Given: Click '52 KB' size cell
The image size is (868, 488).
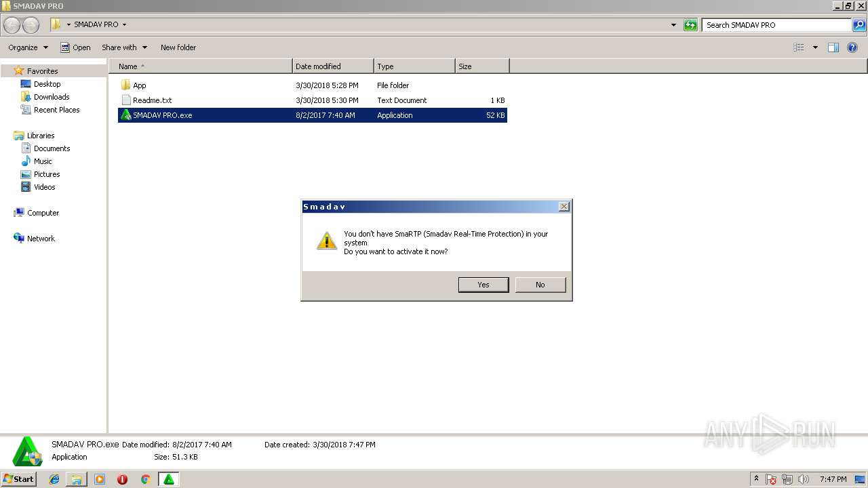Looking at the screenshot, I should 496,115.
